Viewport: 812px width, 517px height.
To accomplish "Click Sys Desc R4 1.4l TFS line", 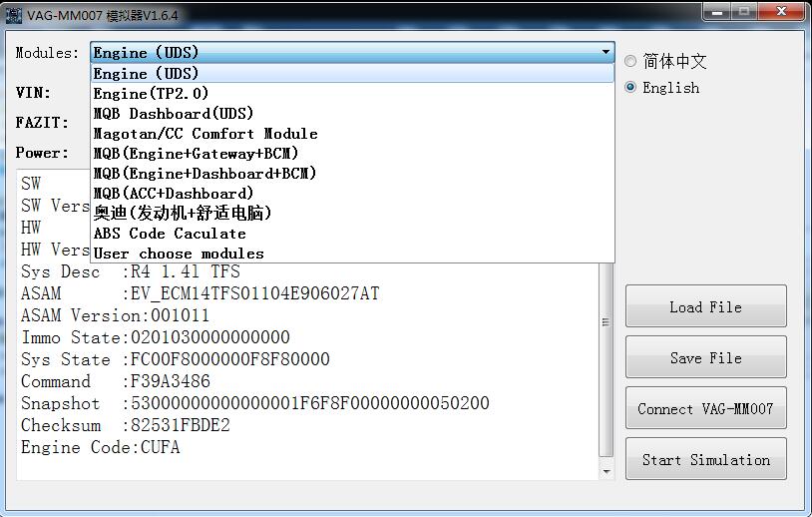I will pos(131,271).
